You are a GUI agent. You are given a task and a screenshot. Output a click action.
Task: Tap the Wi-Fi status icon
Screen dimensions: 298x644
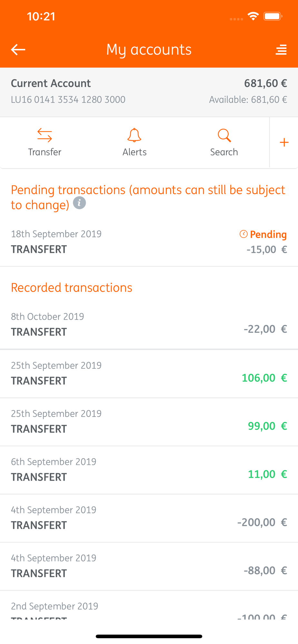tap(253, 16)
